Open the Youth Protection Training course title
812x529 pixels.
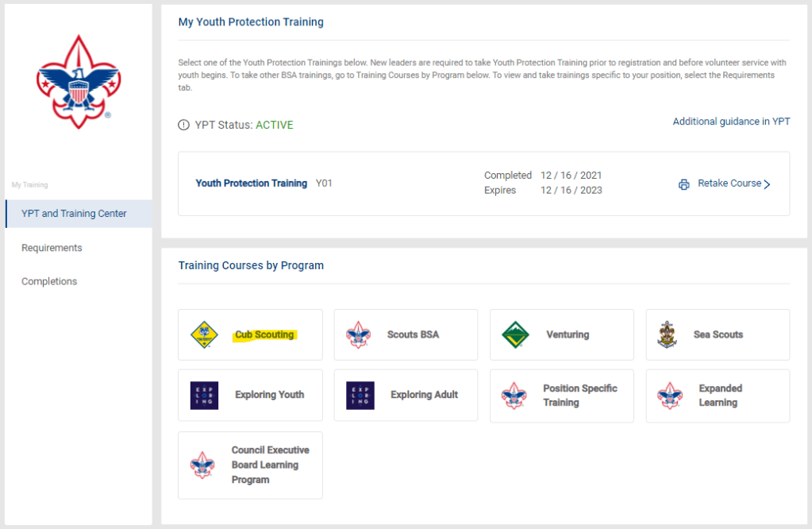click(251, 183)
